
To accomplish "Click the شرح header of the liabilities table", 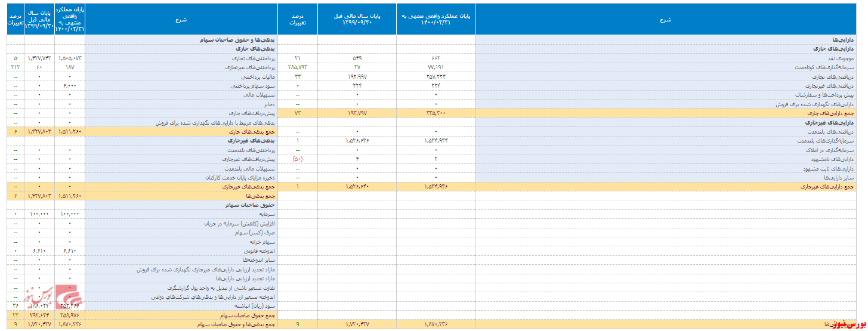I will coord(181,20).
